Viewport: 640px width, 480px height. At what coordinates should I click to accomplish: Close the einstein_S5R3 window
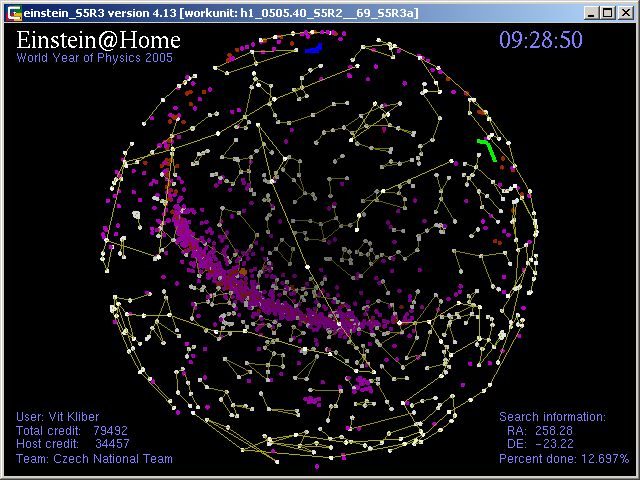626,13
